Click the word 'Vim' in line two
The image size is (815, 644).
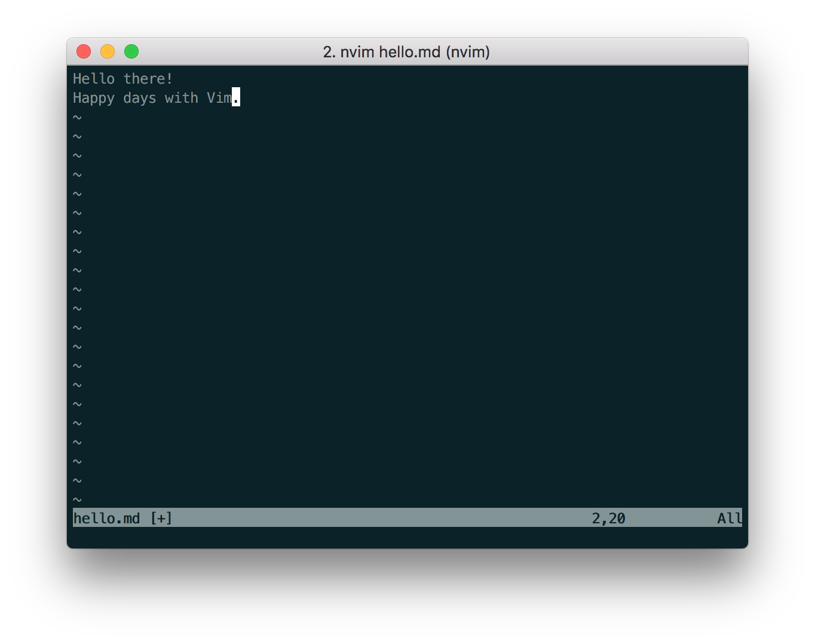[x=219, y=98]
